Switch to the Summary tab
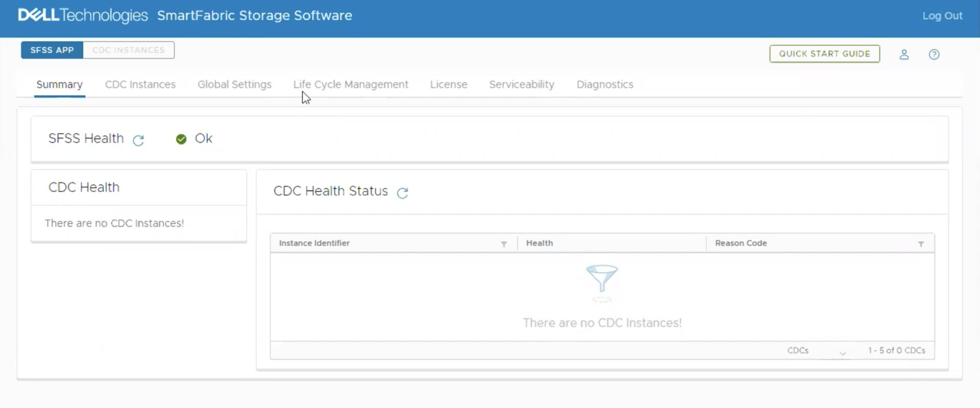The width and height of the screenshot is (980, 408). coord(59,85)
